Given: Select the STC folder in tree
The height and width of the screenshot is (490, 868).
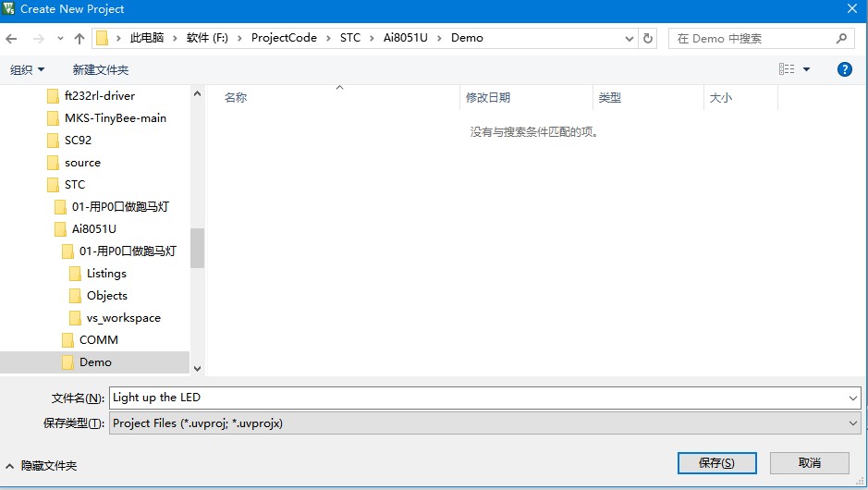Looking at the screenshot, I should [x=75, y=184].
